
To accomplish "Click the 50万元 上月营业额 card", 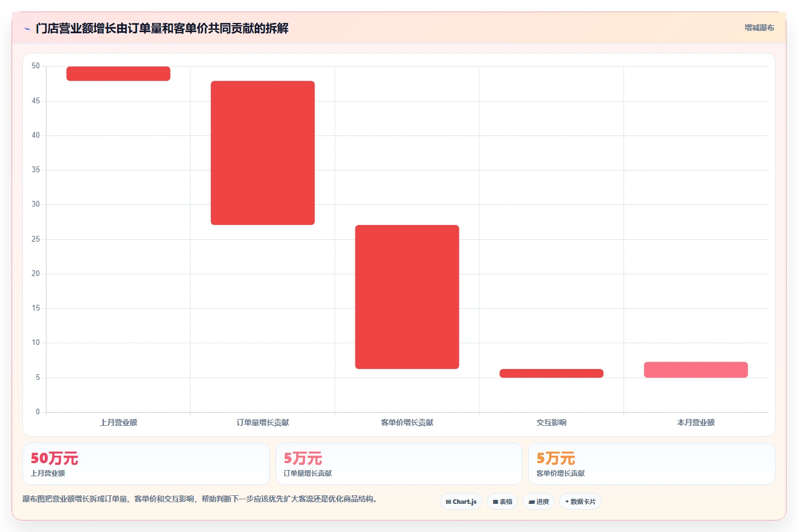I will click(146, 464).
